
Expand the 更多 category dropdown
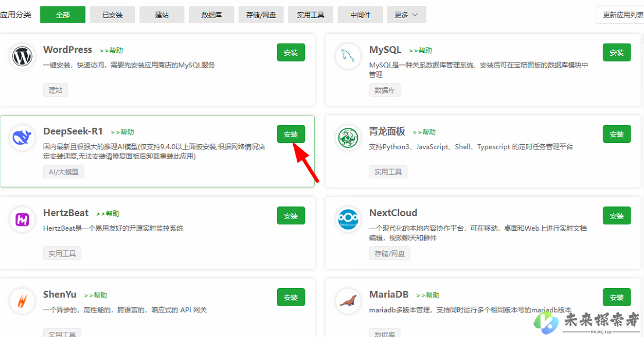pyautogui.click(x=406, y=15)
